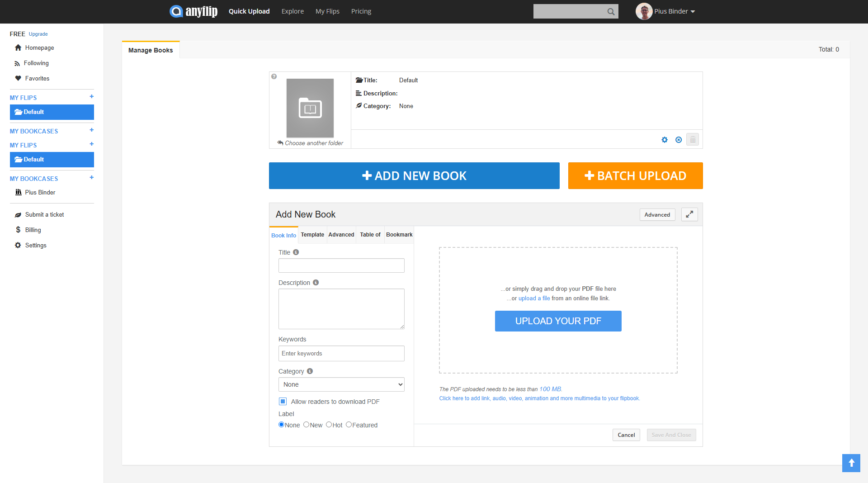Open the Category dropdown
This screenshot has width=868, height=483.
[341, 384]
